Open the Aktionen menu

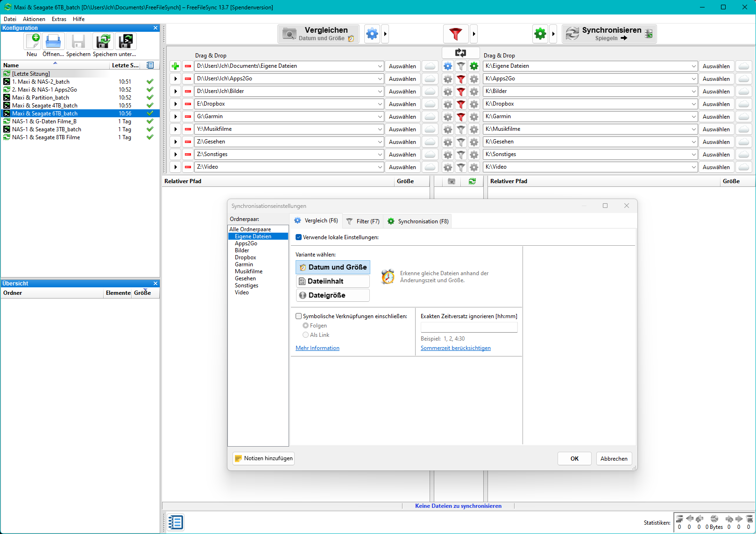point(34,19)
